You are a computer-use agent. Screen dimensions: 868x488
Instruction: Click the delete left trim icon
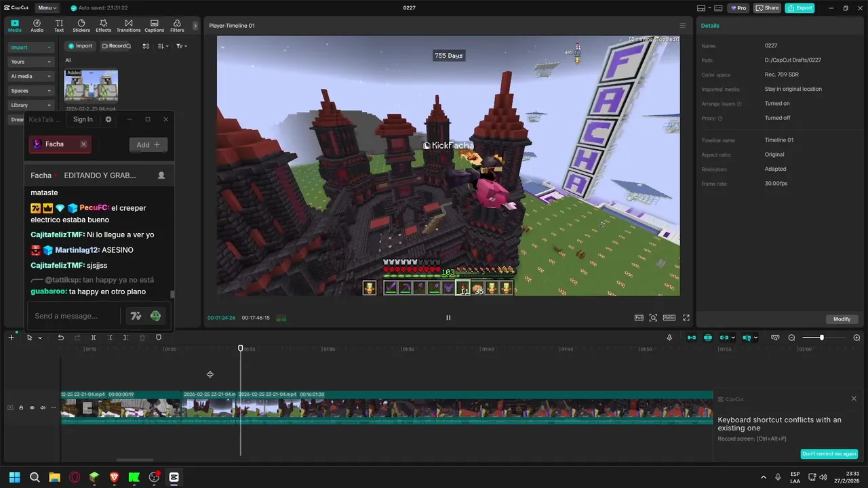(110, 338)
